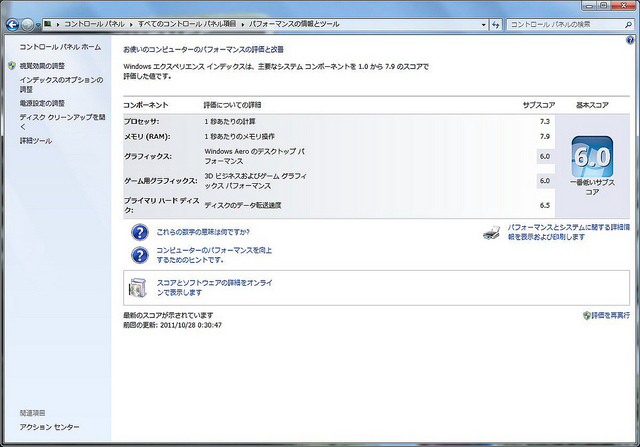The image size is (640, 447).
Task: Click the プライマリ ハード ディスク: row label
Action: [162, 205]
